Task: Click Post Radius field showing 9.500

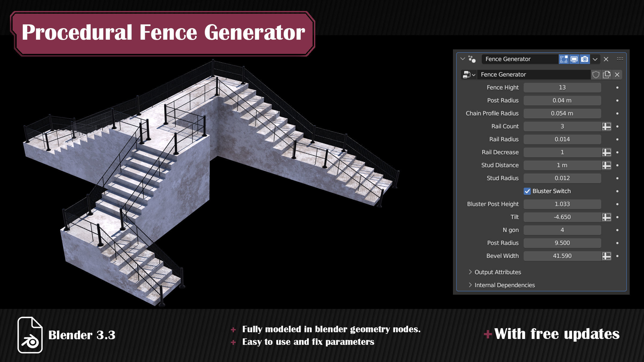Action: point(562,243)
